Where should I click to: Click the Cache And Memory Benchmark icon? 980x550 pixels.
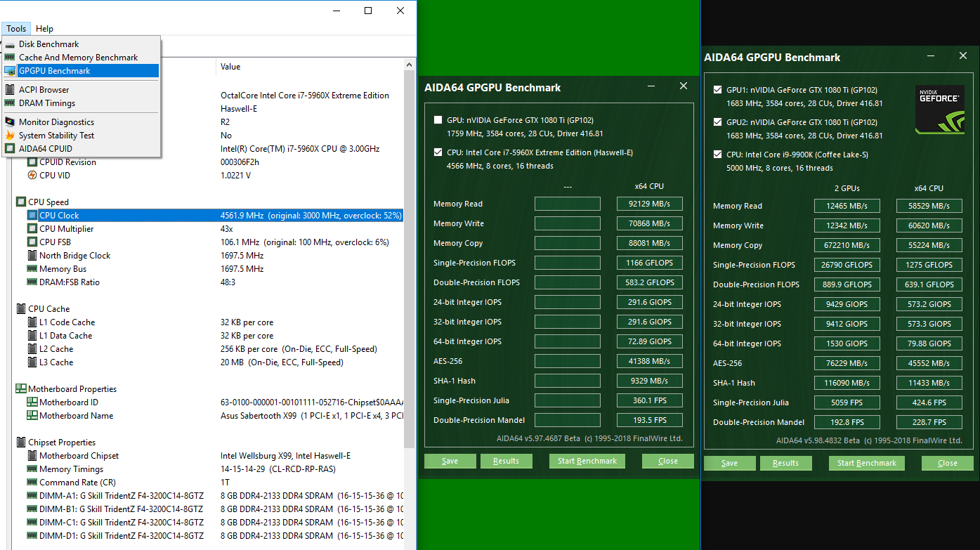coord(10,58)
